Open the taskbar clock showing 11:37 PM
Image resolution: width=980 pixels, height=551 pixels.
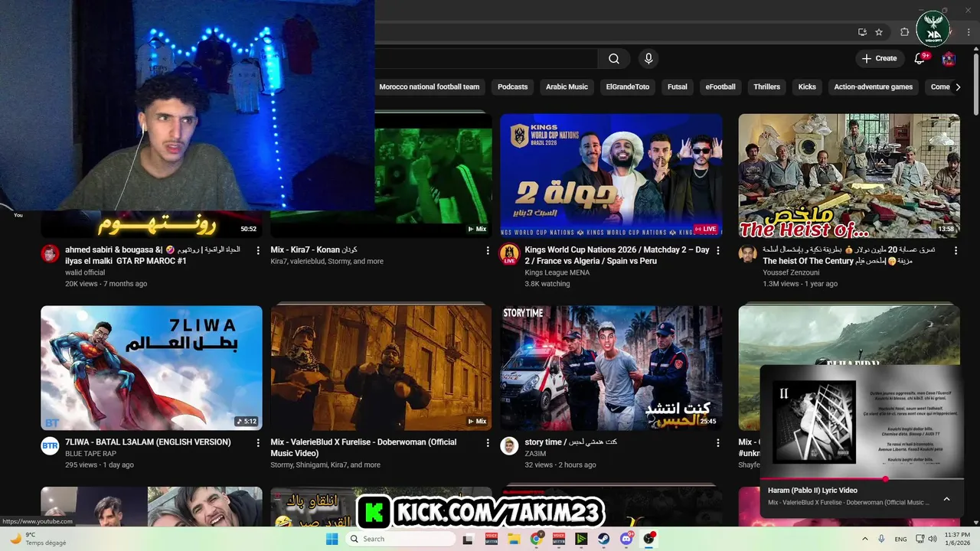click(x=957, y=539)
